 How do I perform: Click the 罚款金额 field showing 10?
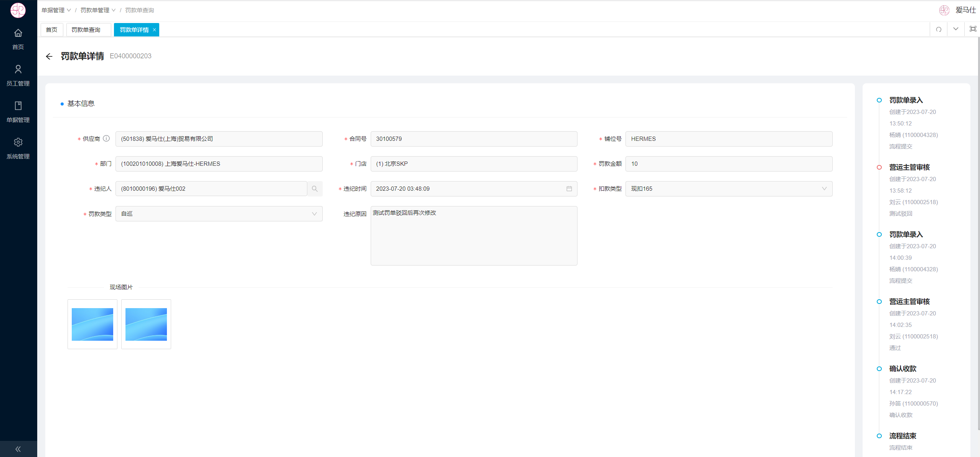tap(729, 164)
